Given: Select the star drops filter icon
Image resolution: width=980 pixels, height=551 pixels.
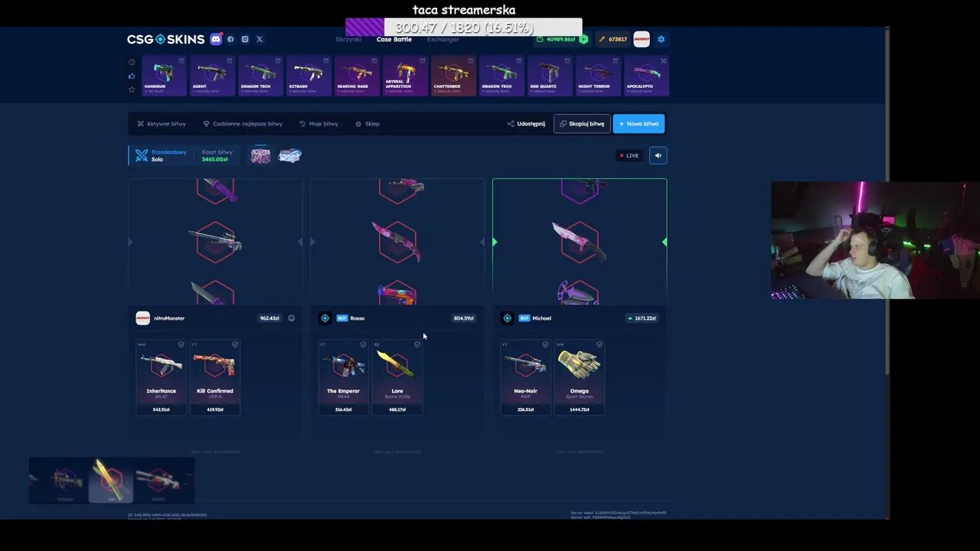Looking at the screenshot, I should [132, 90].
